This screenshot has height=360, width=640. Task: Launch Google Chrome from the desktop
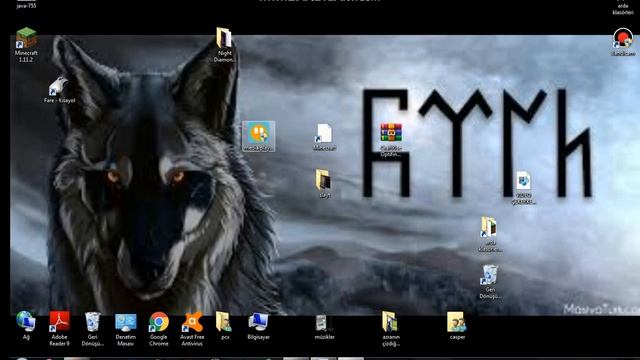tap(159, 329)
